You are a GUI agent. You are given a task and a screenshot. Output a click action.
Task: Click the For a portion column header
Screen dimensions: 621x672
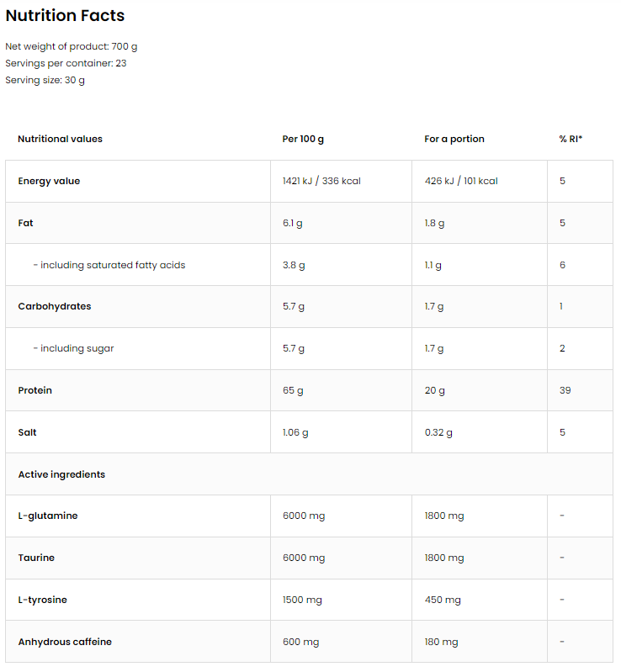pyautogui.click(x=454, y=139)
